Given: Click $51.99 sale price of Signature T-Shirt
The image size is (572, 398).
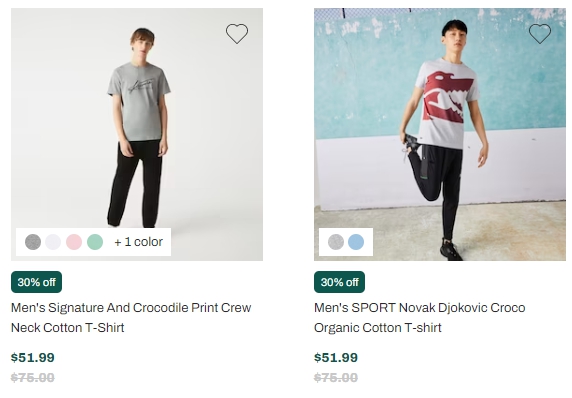Looking at the screenshot, I should 33,358.
